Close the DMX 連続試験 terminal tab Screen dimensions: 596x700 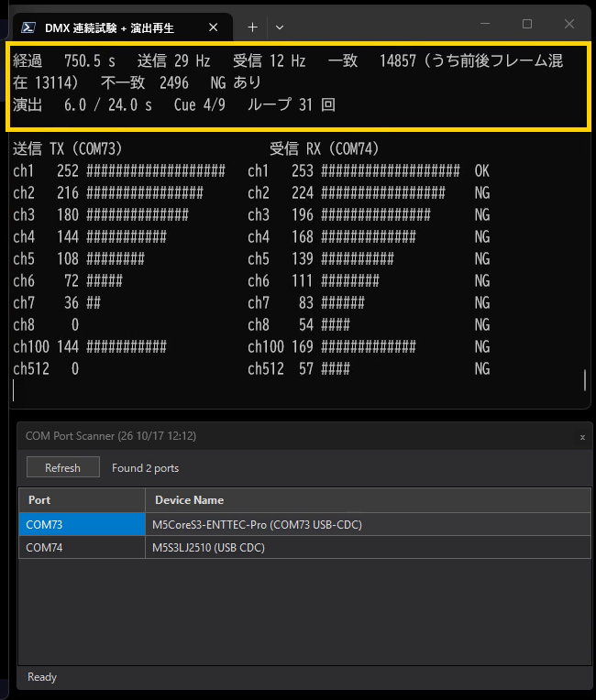pyautogui.click(x=214, y=27)
